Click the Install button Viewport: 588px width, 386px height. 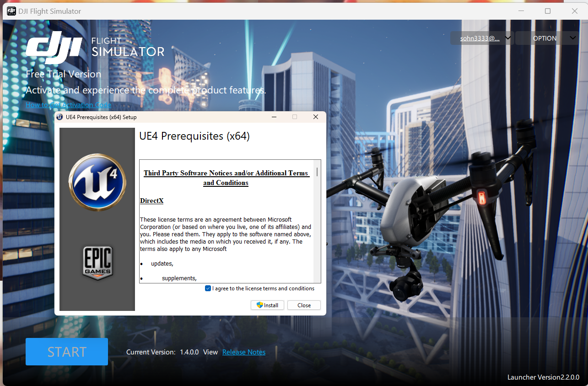pos(268,305)
